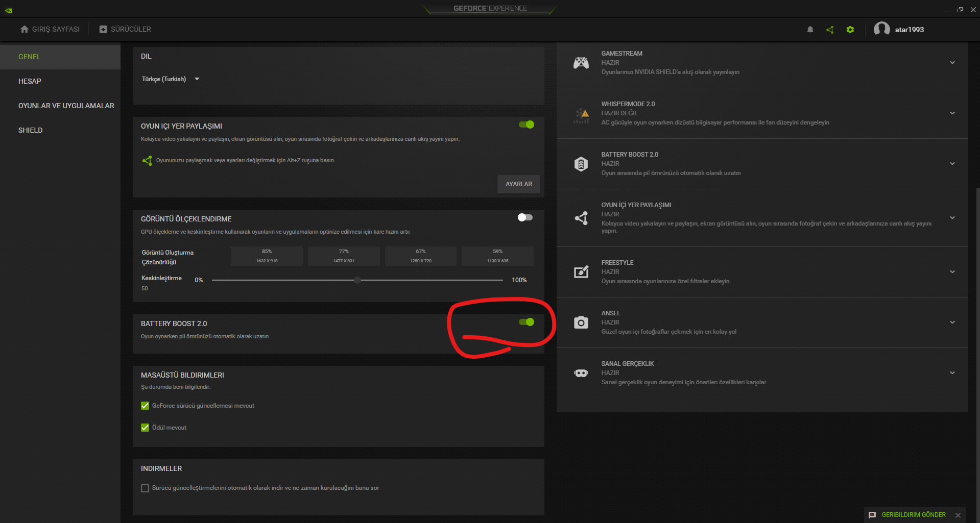The height and width of the screenshot is (523, 980).
Task: Uncheck GeForce sürücü güncellemesi mevcut checkbox
Action: click(x=145, y=406)
